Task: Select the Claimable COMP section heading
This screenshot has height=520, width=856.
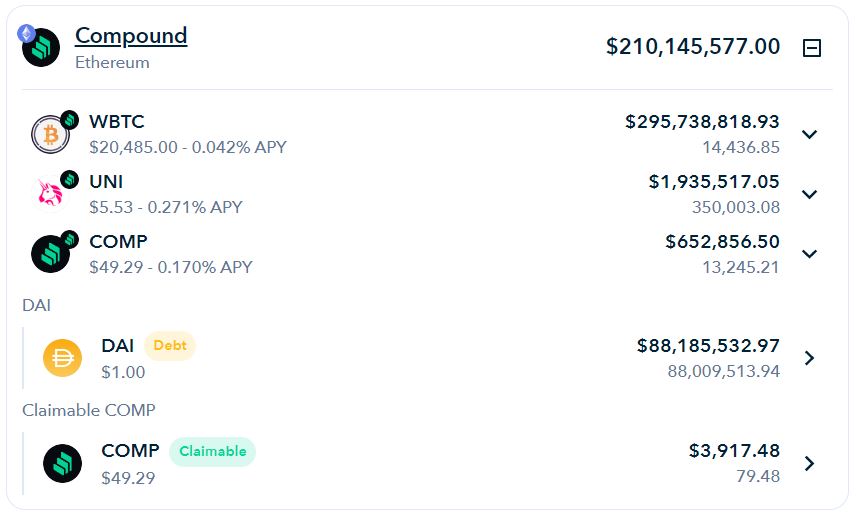Action: pos(88,410)
